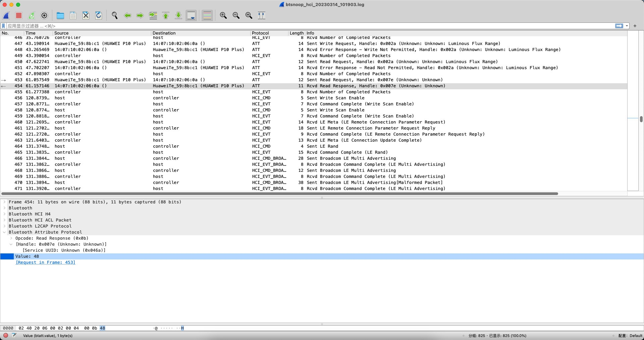Screen dimensions: 644x340
Task: Open the recent filter history dropdown
Action: tap(627, 26)
